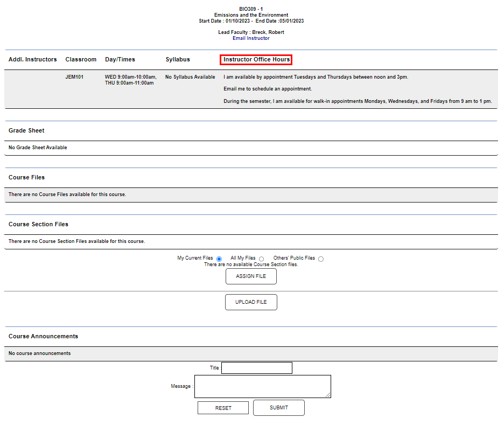Click the WED 9:00am-10:00am schedule text
The width and height of the screenshot is (504, 425).
[130, 77]
